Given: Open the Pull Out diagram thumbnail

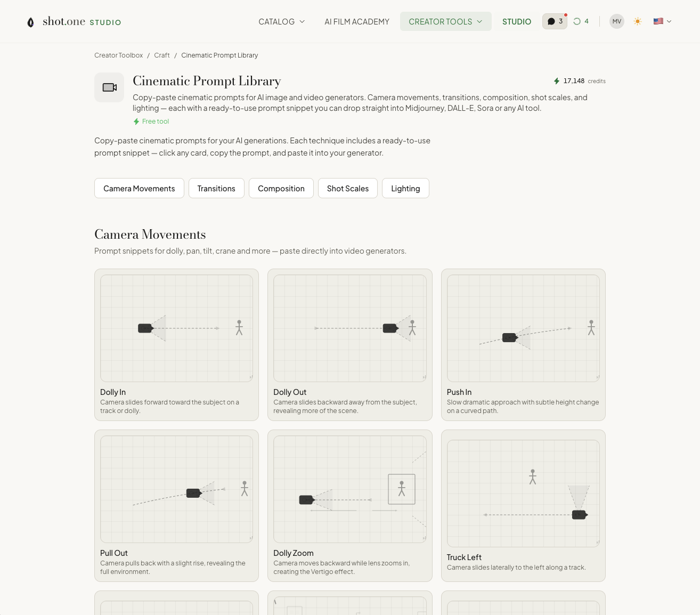Looking at the screenshot, I should click(x=176, y=489).
